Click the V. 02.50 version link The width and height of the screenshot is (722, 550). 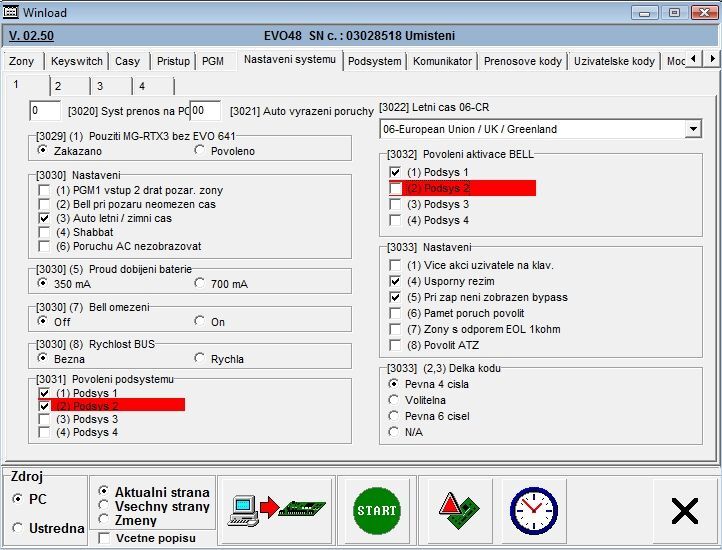click(31, 36)
